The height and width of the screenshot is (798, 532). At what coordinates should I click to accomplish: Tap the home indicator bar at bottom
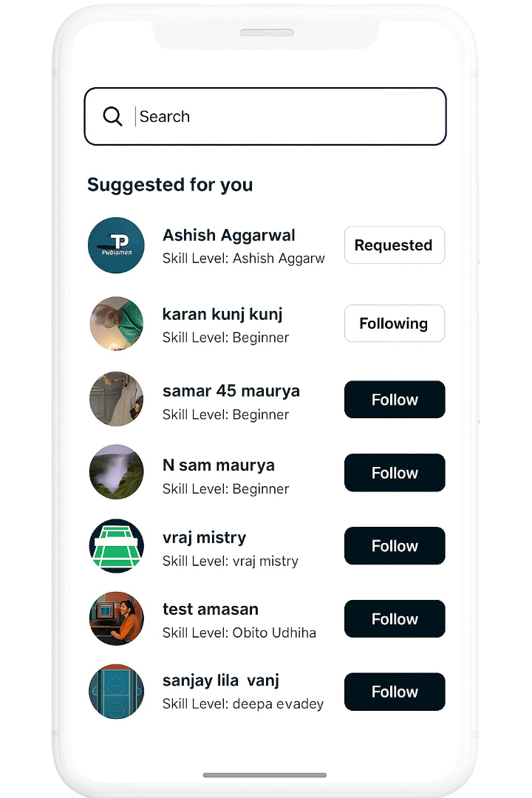[x=265, y=775]
